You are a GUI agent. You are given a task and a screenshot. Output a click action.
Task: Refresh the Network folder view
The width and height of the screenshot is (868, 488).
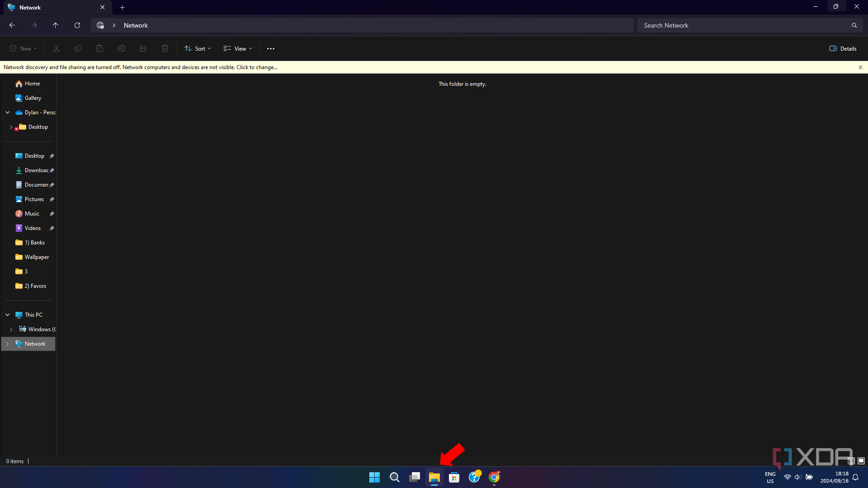(77, 25)
